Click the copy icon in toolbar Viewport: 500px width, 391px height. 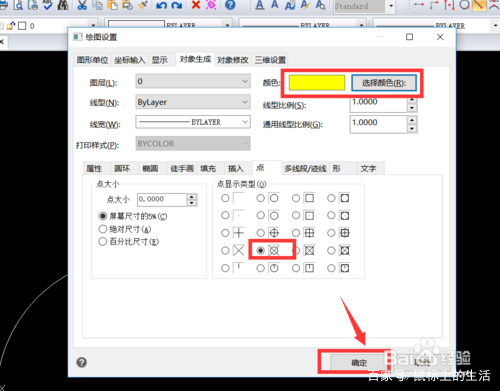98,5
